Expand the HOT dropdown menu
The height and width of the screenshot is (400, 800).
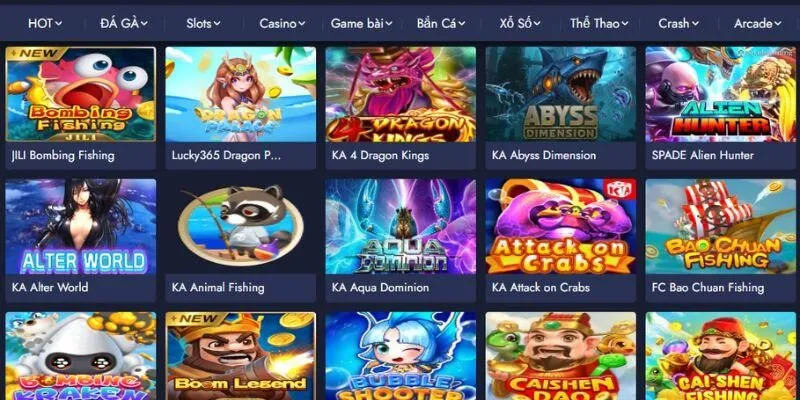45,23
